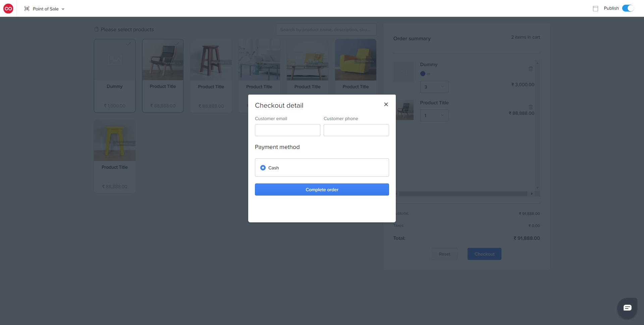Open the Product Title cart quantity dropdown
Screen dimensions: 644x325
tap(434, 115)
